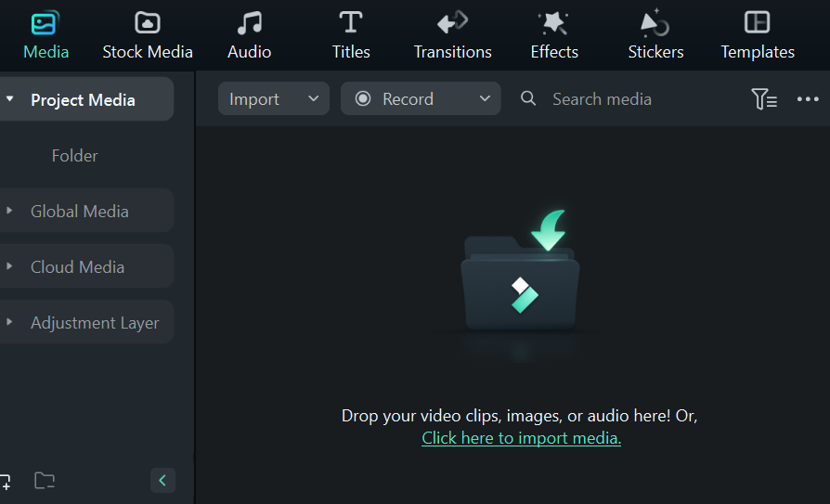Screen dimensions: 830x504
Task: Click the delete folder icon
Action: pyautogui.click(x=45, y=481)
